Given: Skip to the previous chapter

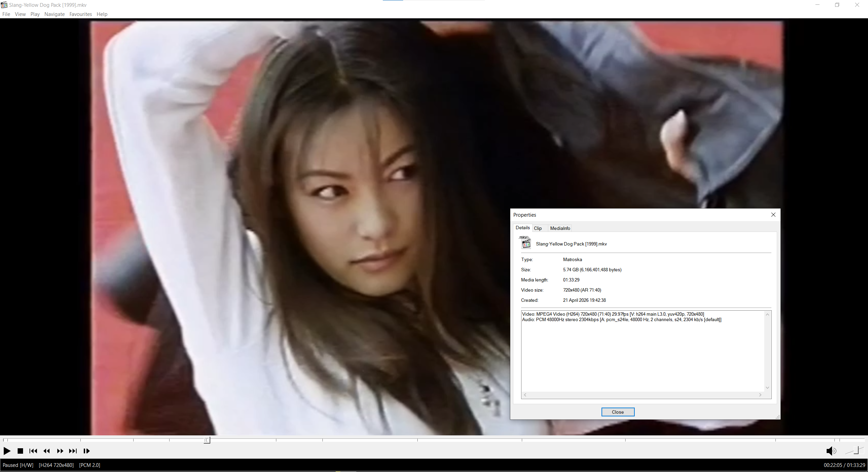Looking at the screenshot, I should (33, 451).
